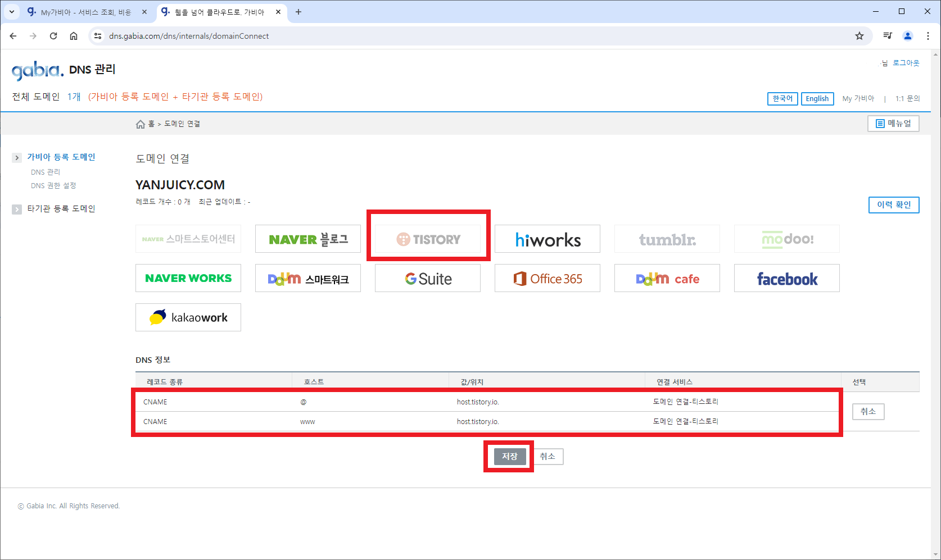941x560 pixels.
Task: Select NAVER WORKS service
Action: (x=188, y=278)
